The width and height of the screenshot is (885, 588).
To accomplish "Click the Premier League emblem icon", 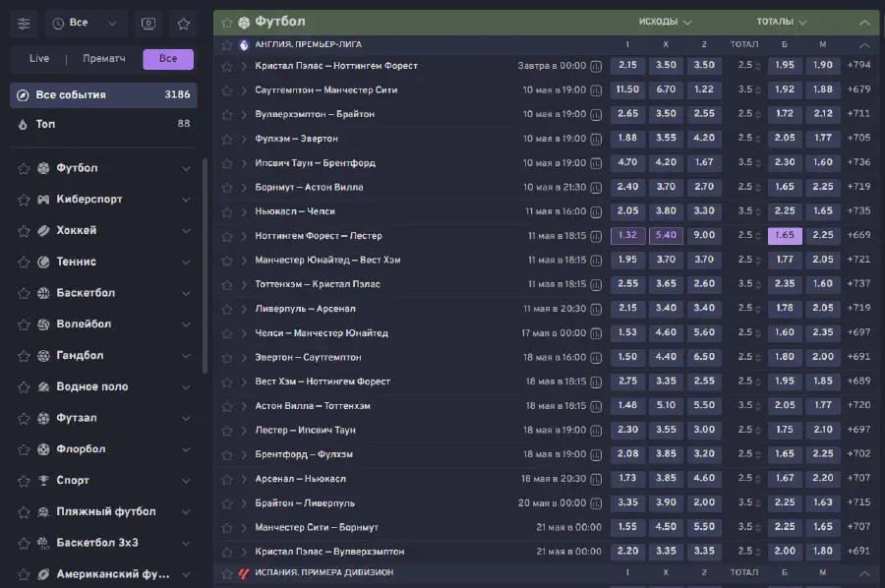I will coord(244,45).
